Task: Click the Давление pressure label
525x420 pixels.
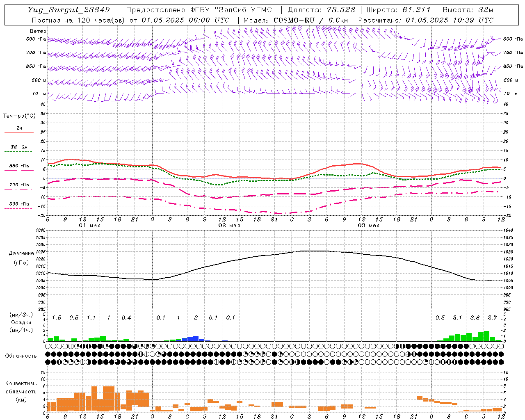Action: point(21,253)
